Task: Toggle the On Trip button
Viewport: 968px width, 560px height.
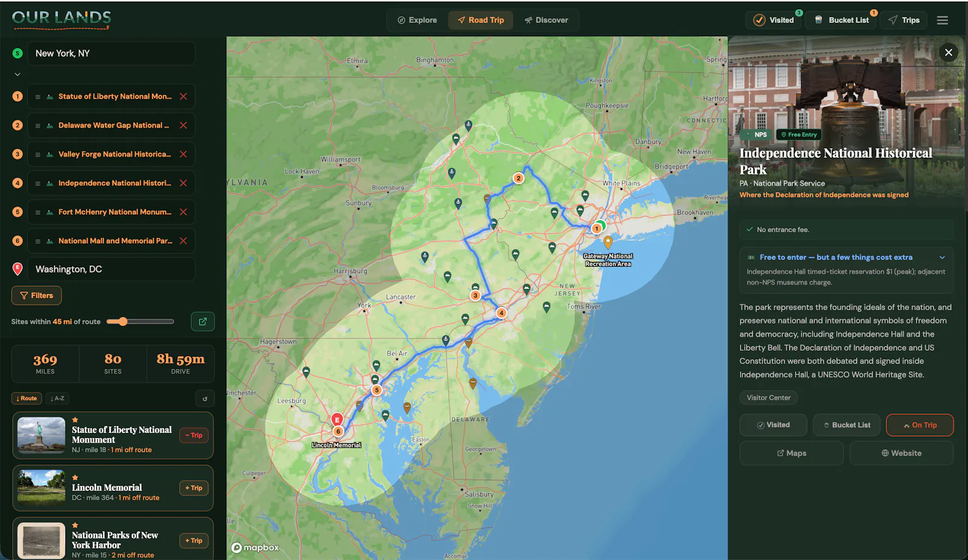Action: click(920, 425)
